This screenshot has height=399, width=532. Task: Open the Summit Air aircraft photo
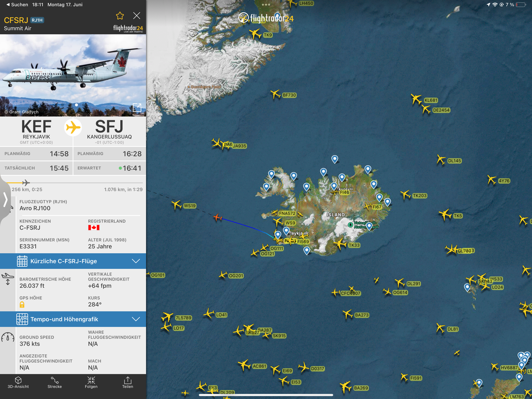(x=73, y=75)
